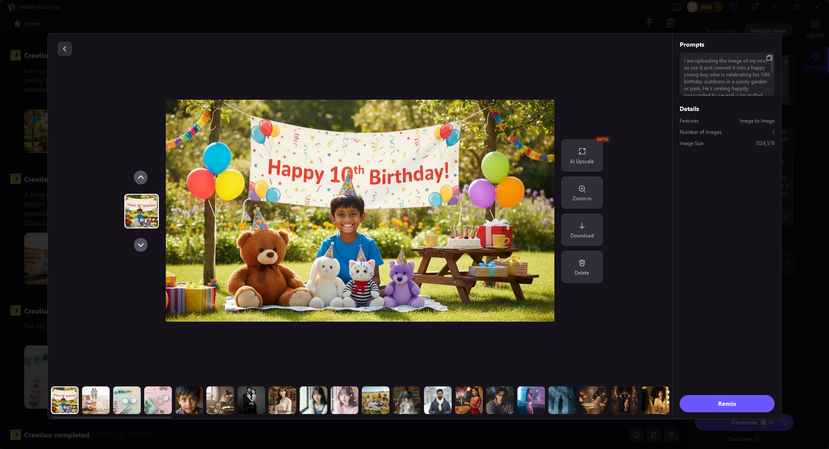Open the woman in red dress thumbnail

(x=469, y=400)
